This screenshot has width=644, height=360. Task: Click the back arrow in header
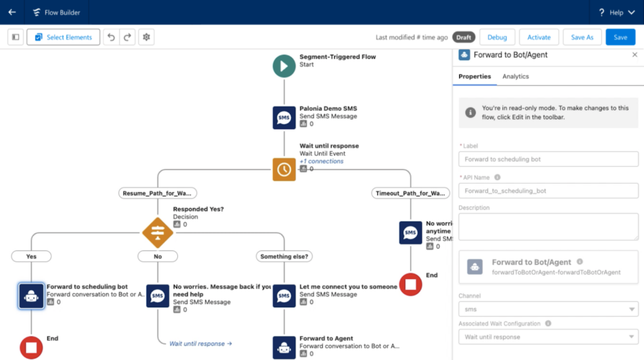[x=12, y=12]
